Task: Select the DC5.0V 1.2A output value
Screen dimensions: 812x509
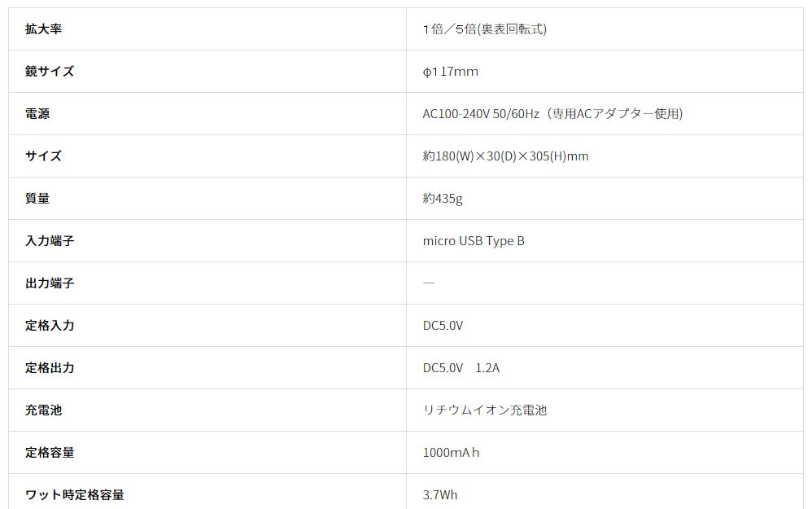Action: click(x=461, y=368)
